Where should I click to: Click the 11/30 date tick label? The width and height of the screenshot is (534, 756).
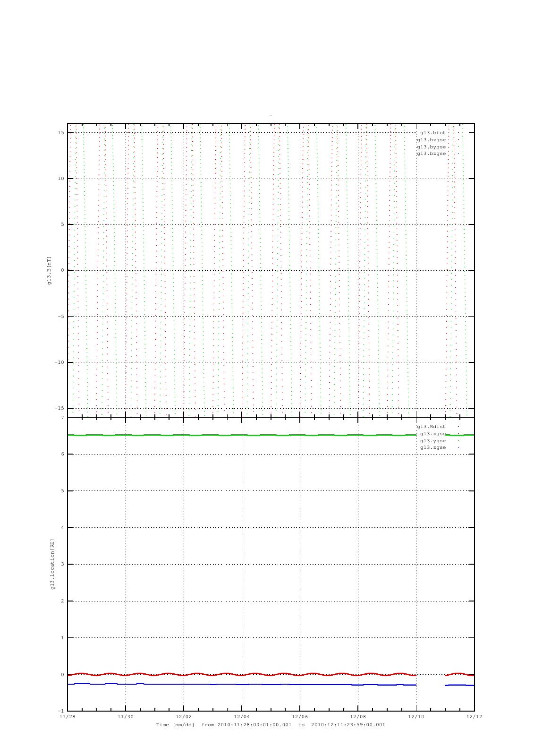click(x=126, y=717)
